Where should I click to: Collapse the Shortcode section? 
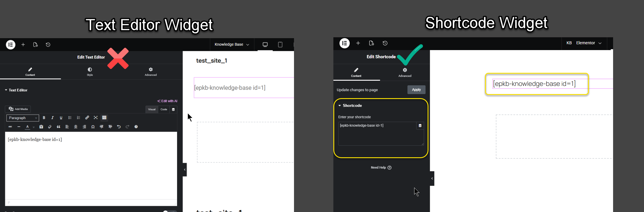click(x=350, y=105)
